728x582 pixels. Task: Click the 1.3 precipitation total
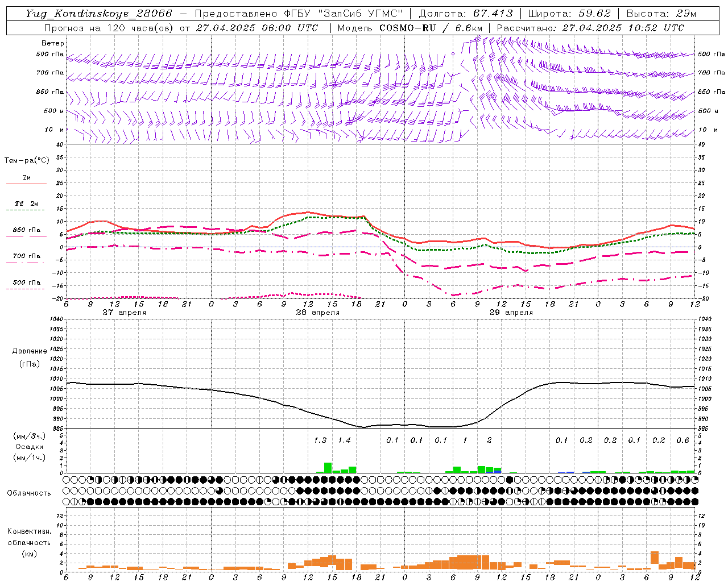point(320,440)
